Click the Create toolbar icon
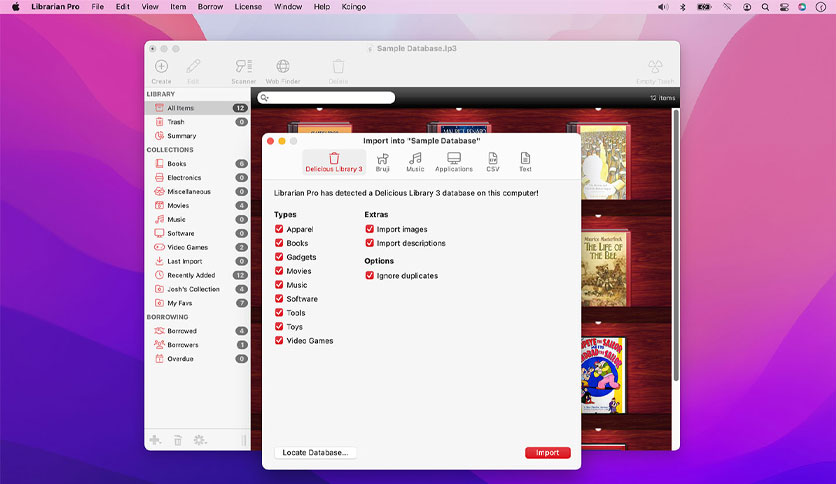This screenshot has height=484, width=836. pos(161,67)
